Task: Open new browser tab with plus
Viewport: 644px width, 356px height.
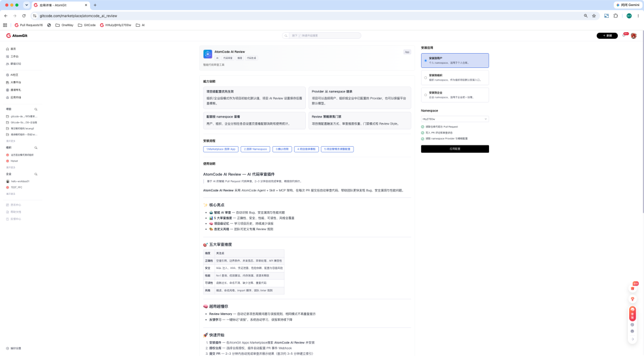Action: [95, 5]
